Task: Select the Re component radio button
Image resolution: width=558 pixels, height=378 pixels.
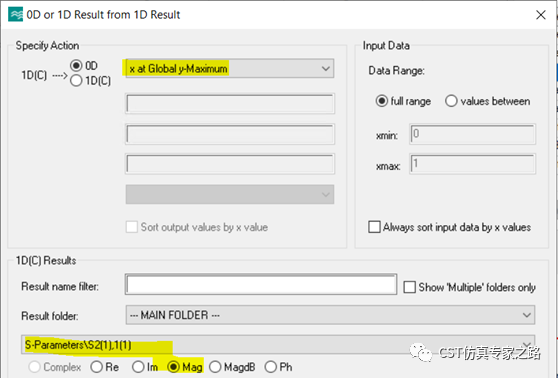Action: coord(96,367)
